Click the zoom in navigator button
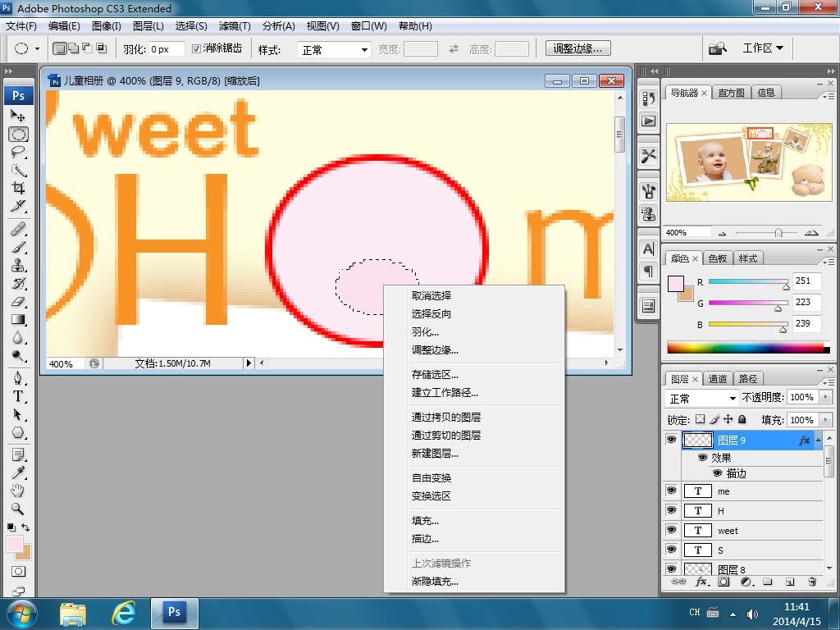The width and height of the screenshot is (840, 630). click(811, 233)
